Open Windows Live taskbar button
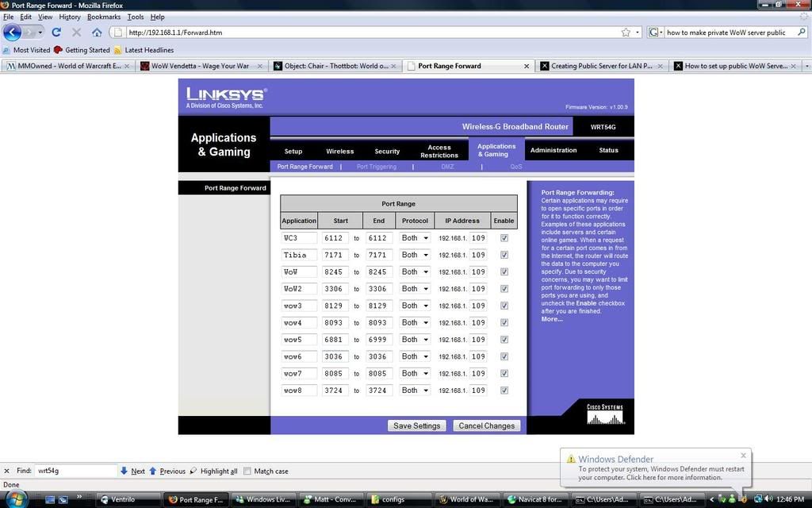The height and width of the screenshot is (508, 812). click(263, 499)
